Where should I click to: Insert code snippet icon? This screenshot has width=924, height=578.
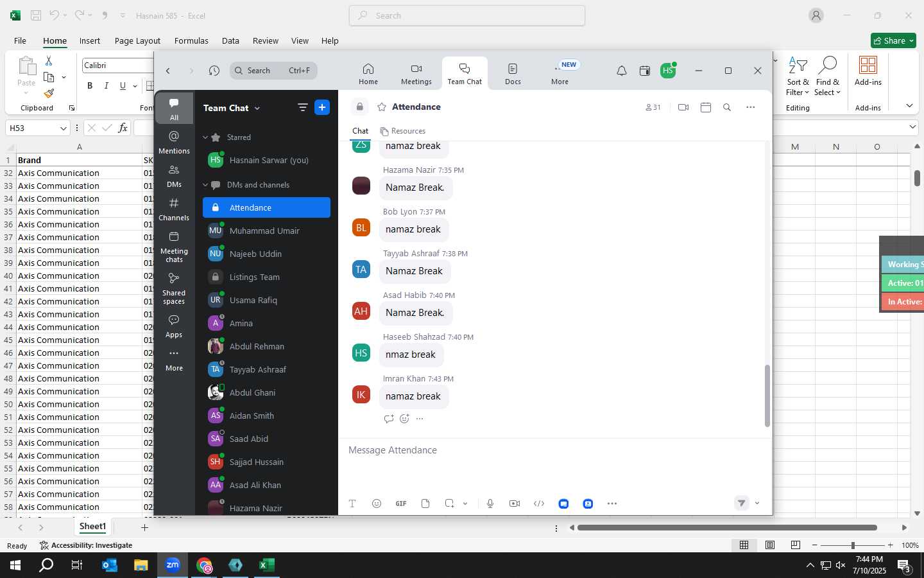tap(539, 504)
